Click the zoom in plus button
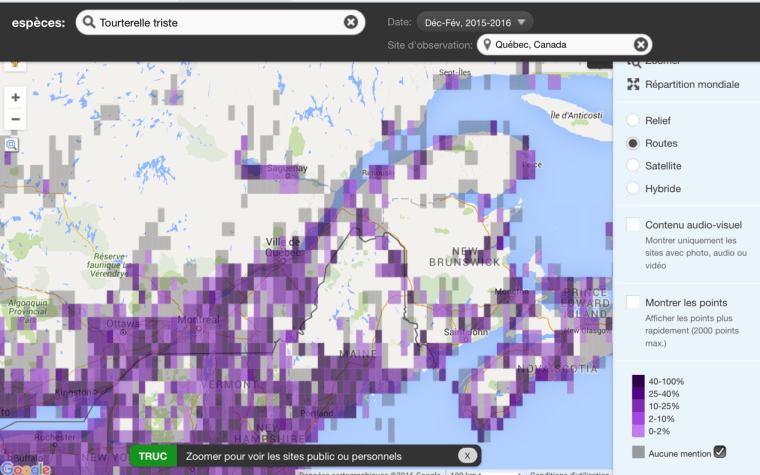The height and width of the screenshot is (475, 760). click(15, 98)
